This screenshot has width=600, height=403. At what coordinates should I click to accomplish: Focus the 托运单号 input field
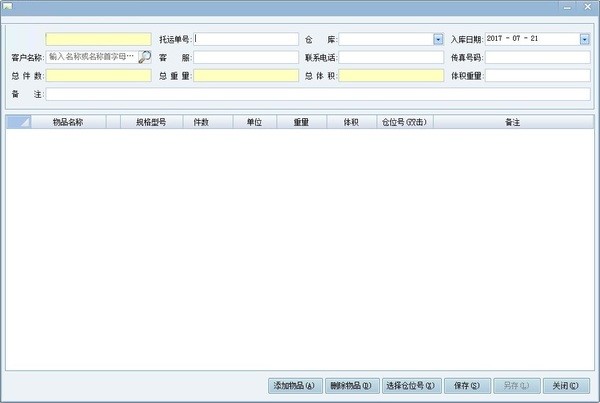tap(246, 39)
